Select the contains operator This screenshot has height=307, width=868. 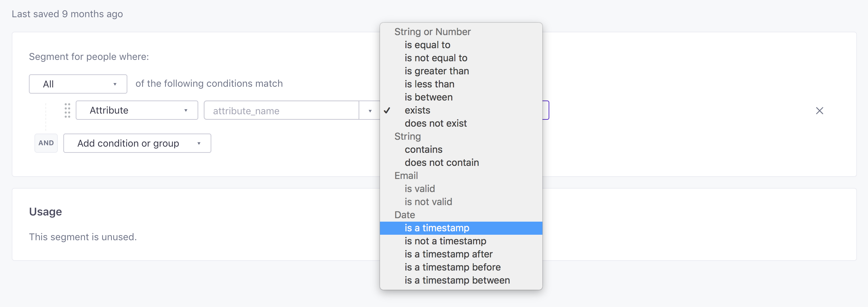(424, 149)
